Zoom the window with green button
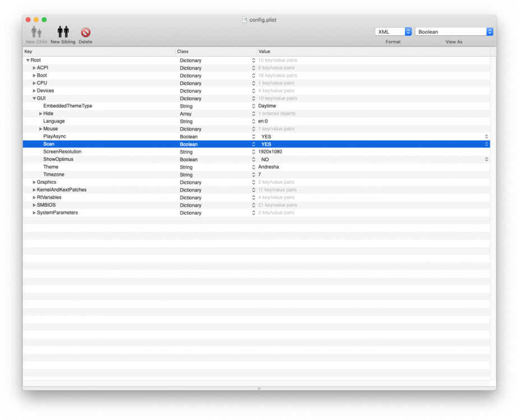Image resolution: width=519 pixels, height=420 pixels. 44,20
